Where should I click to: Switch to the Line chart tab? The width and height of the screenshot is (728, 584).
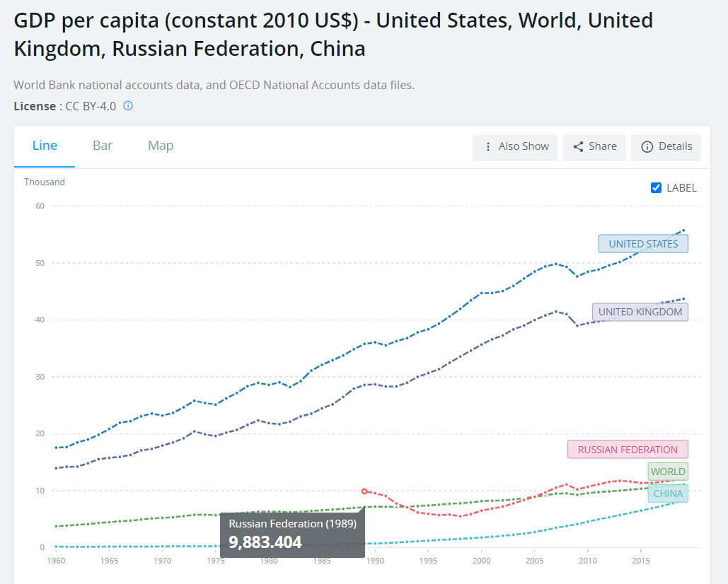[45, 146]
